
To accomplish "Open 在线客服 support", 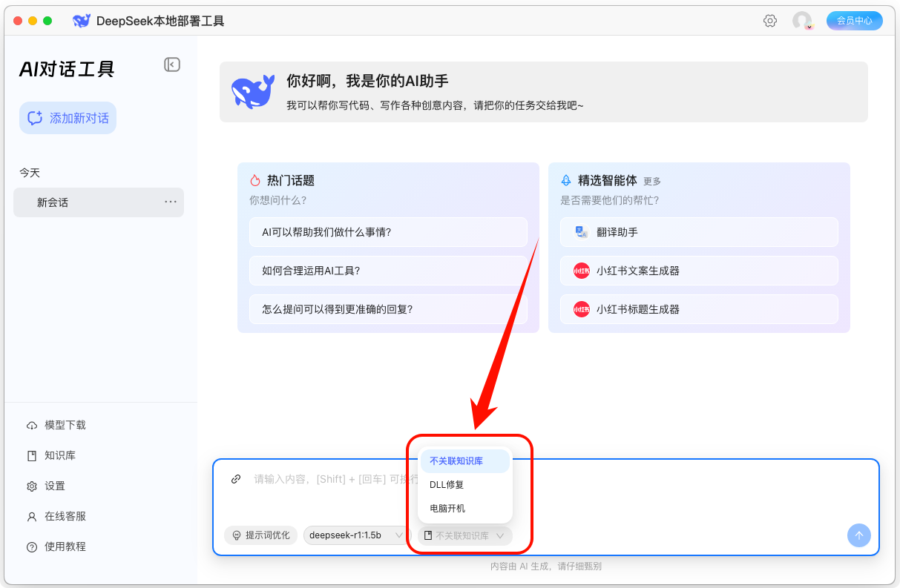I will [65, 516].
